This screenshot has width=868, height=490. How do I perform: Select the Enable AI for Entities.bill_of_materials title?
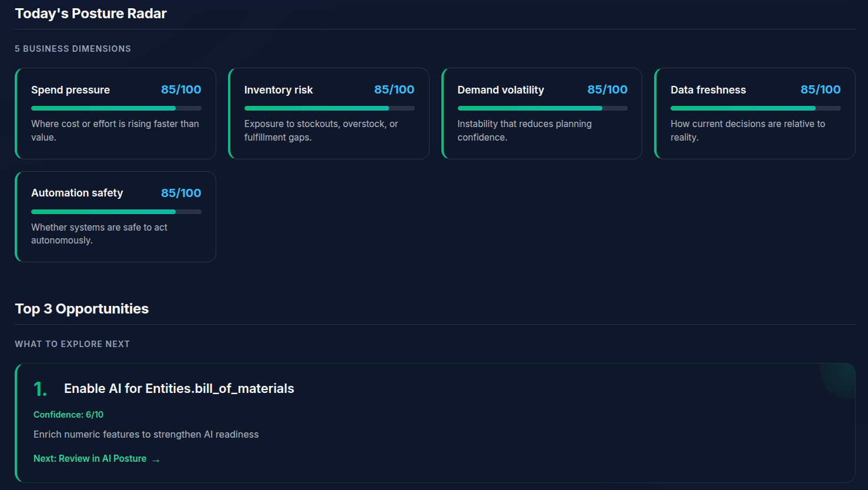click(x=179, y=389)
